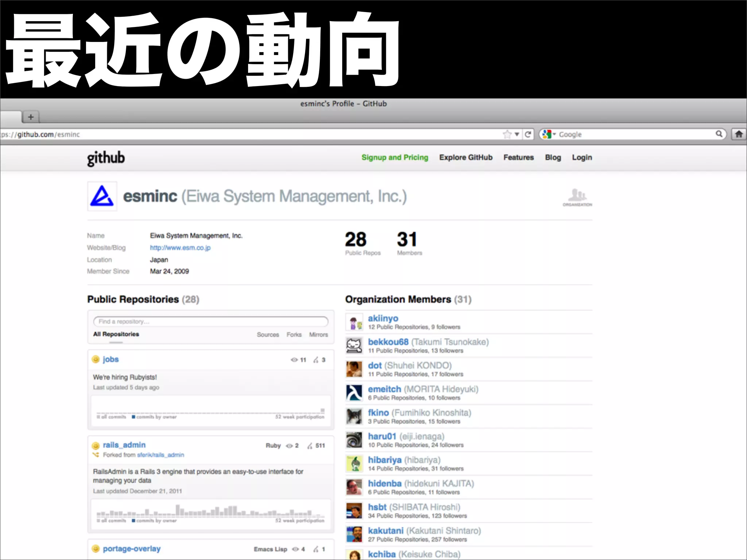Click the github logo

(x=106, y=158)
